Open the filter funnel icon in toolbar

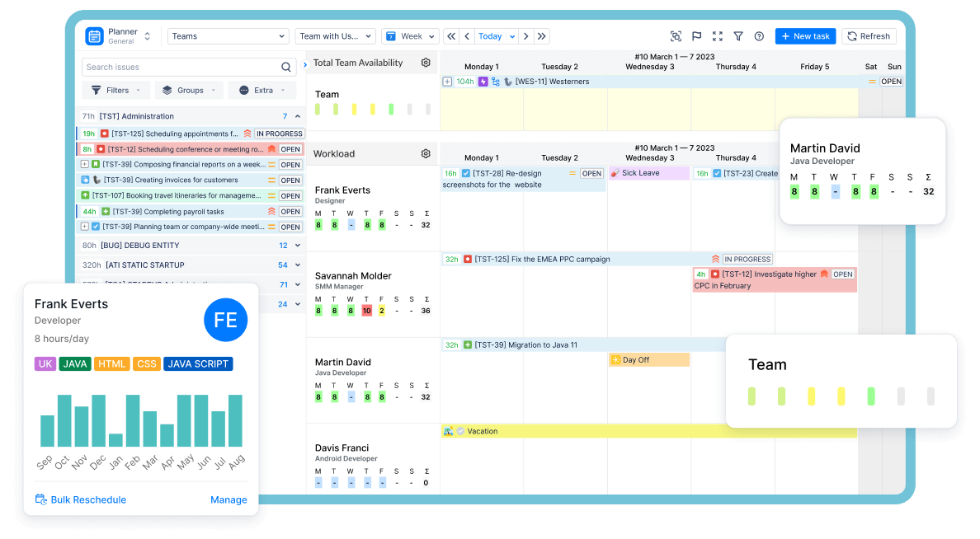738,36
